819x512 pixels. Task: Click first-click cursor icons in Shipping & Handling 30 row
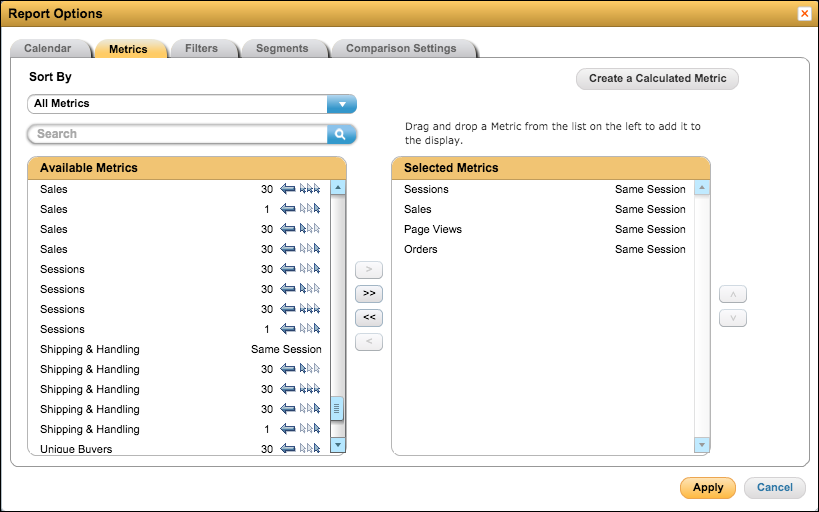pos(310,369)
